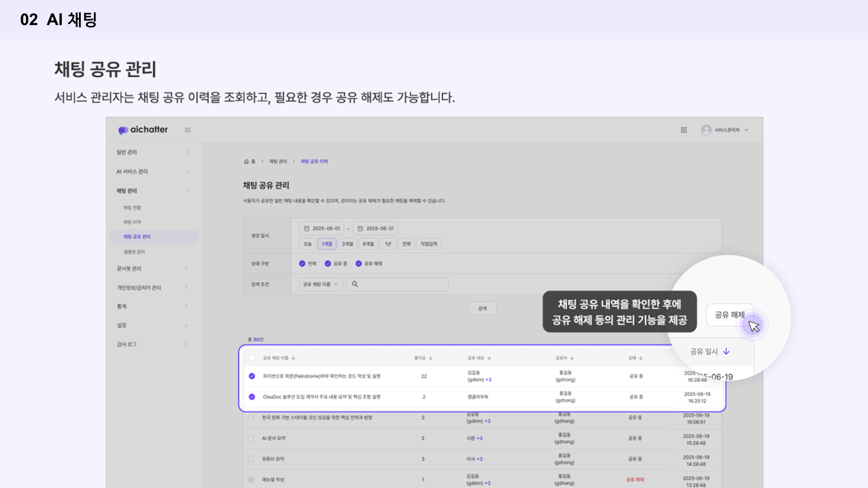Deselect the Palindrome chat row checkbox
Screen dimensions: 868x488
(252, 376)
